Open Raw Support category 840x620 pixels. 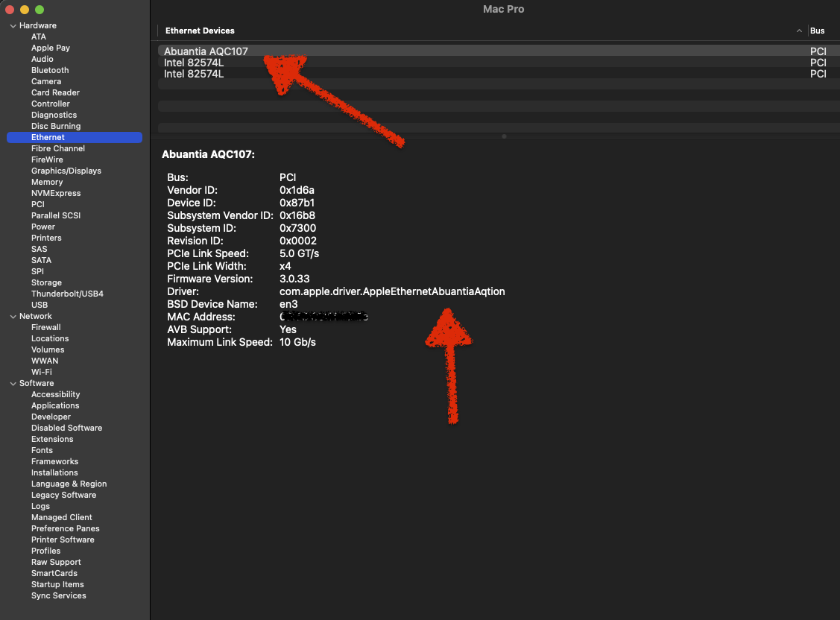point(56,563)
